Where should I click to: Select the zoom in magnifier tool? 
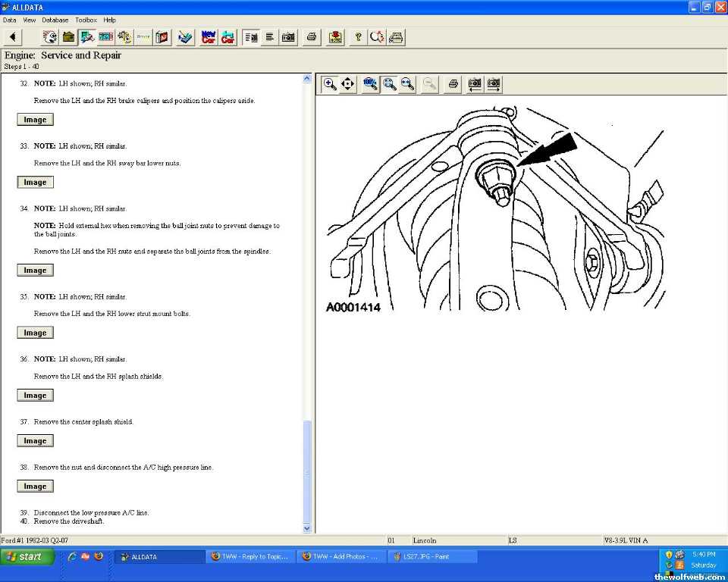330,84
